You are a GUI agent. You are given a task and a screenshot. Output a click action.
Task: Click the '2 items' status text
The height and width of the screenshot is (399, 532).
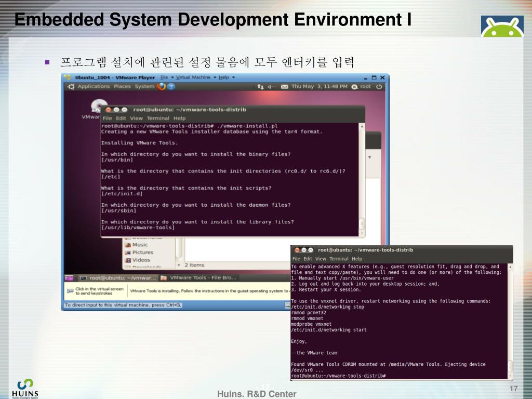point(194,265)
